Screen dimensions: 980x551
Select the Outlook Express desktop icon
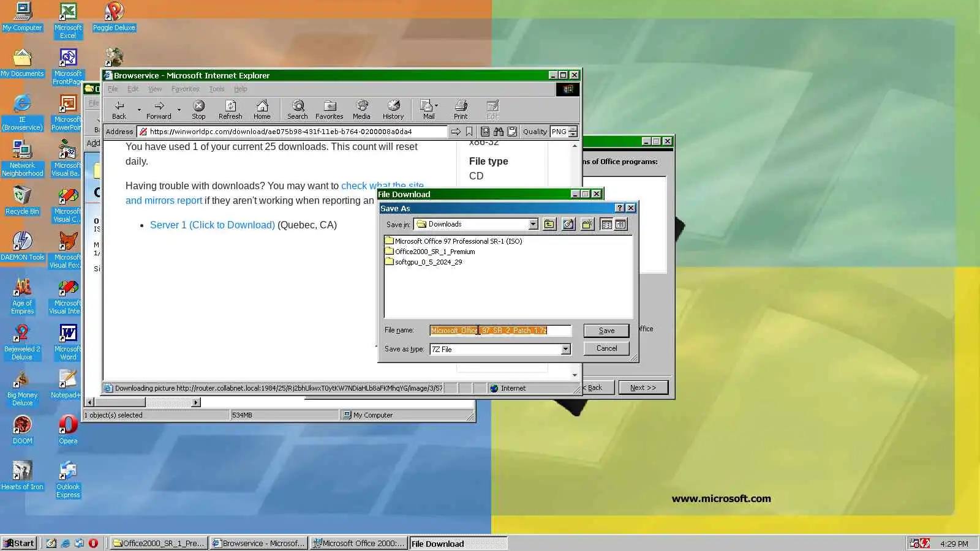point(68,480)
